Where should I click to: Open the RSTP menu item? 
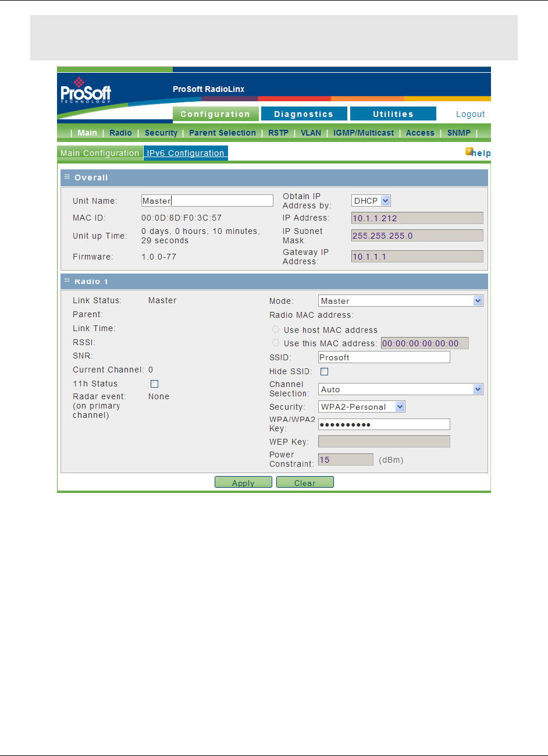(278, 133)
